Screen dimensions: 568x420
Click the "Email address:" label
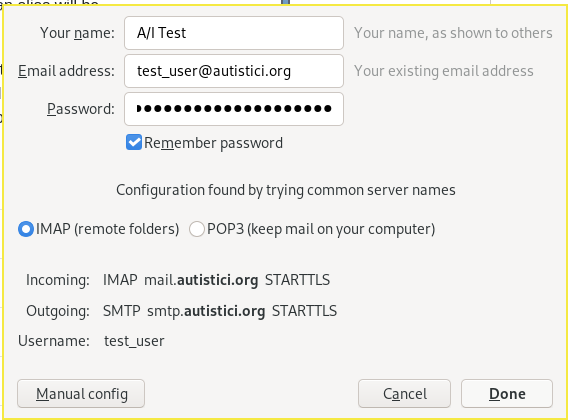[x=66, y=71]
